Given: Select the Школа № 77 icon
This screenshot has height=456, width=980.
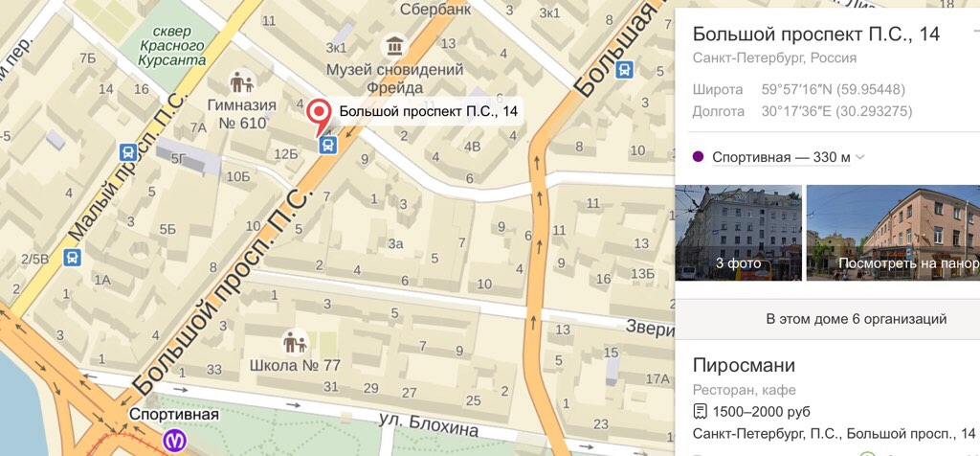Looking at the screenshot, I should (294, 342).
